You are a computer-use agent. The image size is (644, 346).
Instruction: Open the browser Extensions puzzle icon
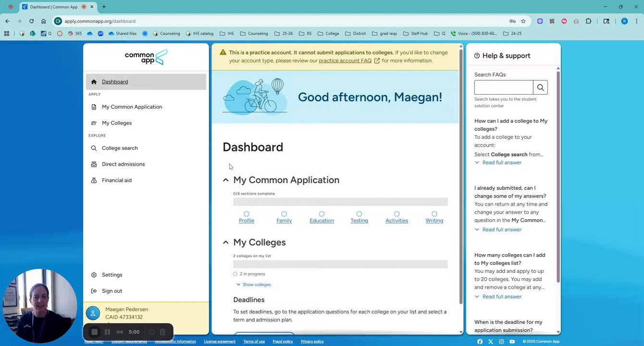point(589,21)
